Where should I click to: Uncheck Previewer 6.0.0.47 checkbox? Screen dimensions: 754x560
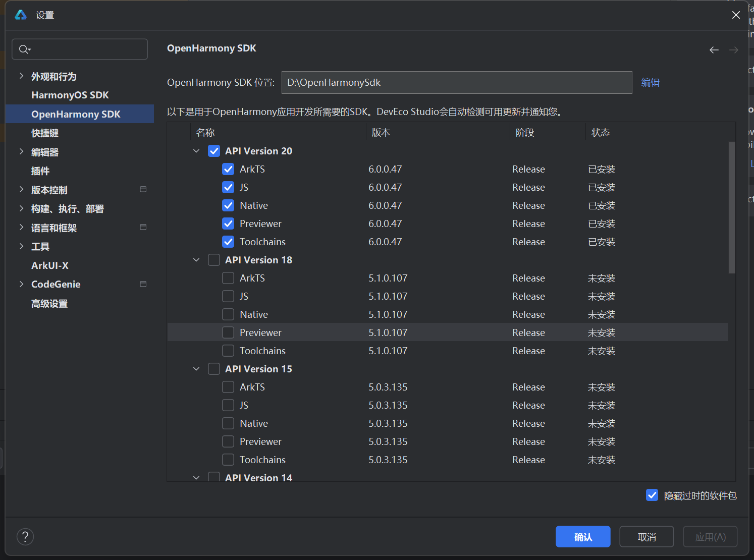click(228, 223)
